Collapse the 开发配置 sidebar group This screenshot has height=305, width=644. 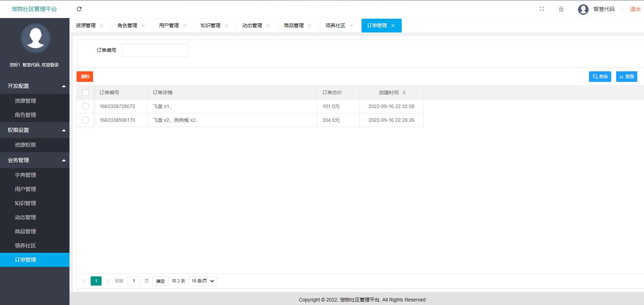[35, 86]
